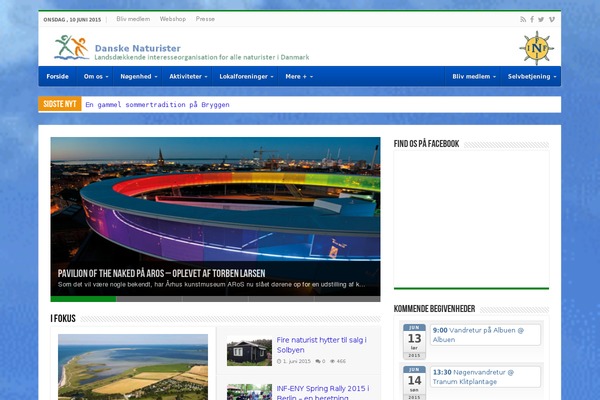
Task: Open the Vimeo icon in top bar
Action: [551, 20]
